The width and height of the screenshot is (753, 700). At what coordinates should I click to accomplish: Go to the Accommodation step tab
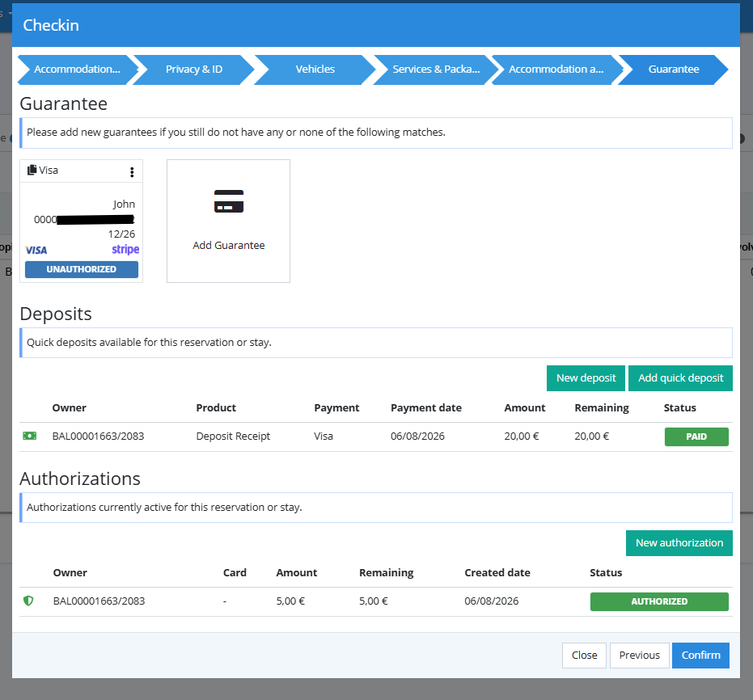[x=77, y=70]
